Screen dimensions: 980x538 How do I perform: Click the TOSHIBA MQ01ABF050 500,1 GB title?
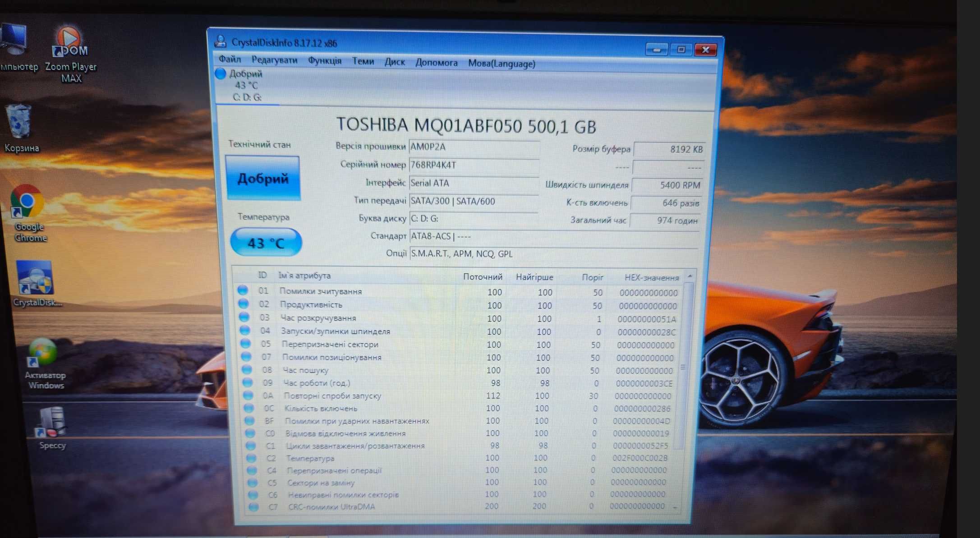coord(466,126)
